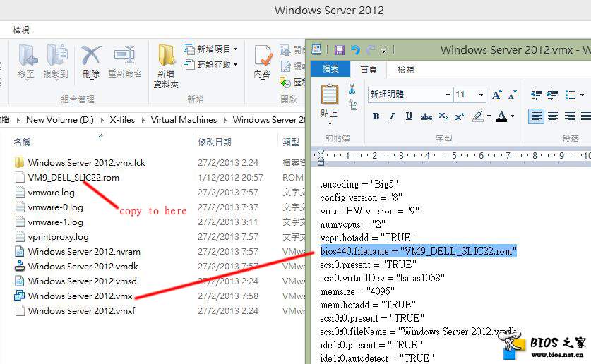Apply the text highlight color pen
The image size is (591, 364).
pyautogui.click(x=478, y=116)
